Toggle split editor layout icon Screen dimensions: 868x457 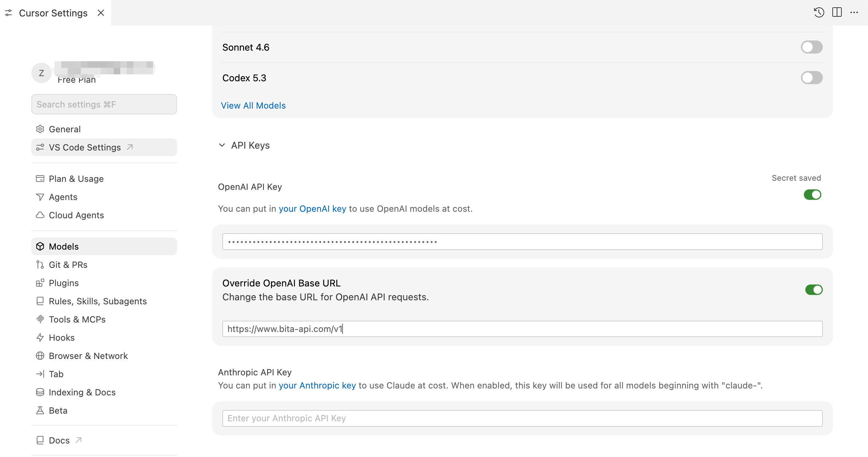click(x=837, y=12)
